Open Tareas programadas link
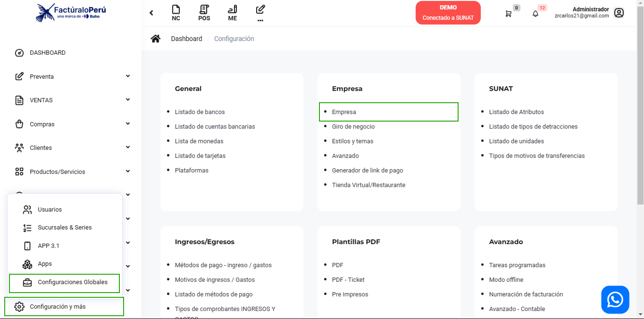Screen dimensions: 644x319 pyautogui.click(x=517, y=265)
